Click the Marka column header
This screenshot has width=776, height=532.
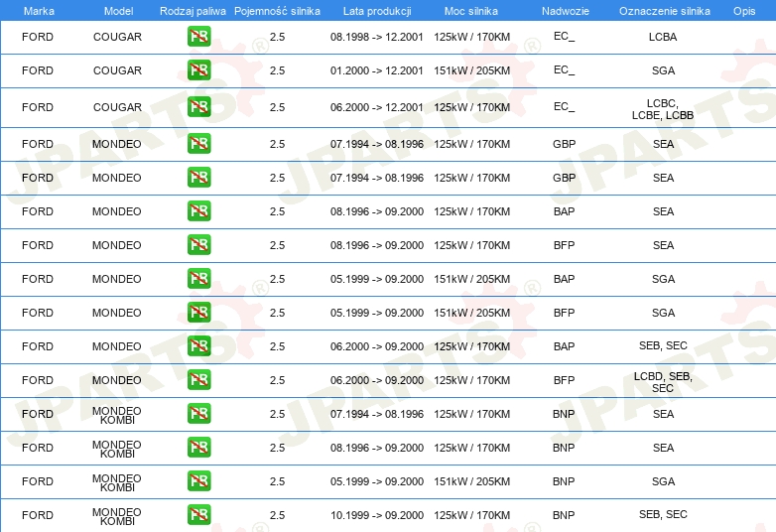pyautogui.click(x=39, y=11)
